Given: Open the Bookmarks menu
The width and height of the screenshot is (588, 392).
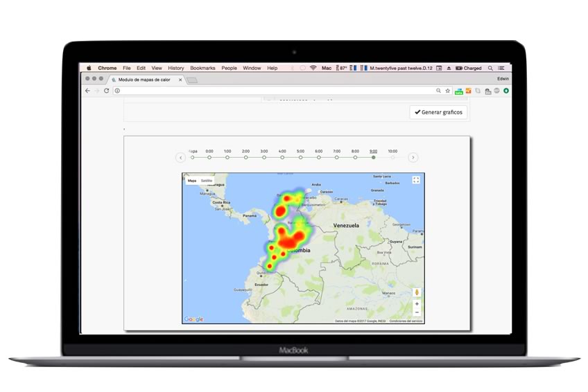Looking at the screenshot, I should (x=202, y=68).
